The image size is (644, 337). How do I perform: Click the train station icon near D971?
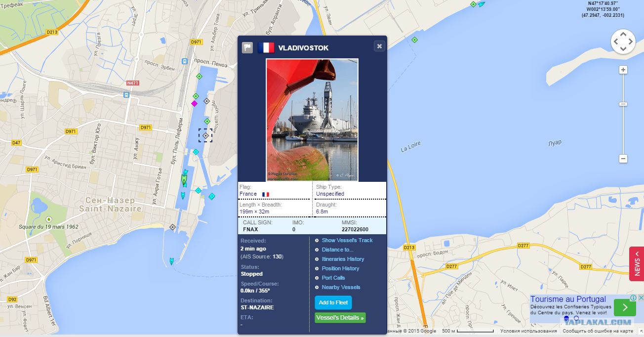185,61
